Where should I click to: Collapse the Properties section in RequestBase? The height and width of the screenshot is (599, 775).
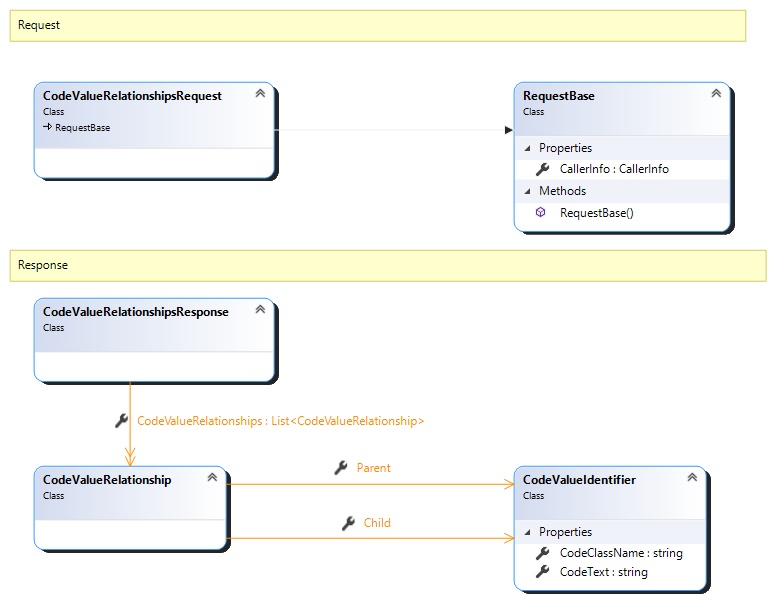coord(528,148)
